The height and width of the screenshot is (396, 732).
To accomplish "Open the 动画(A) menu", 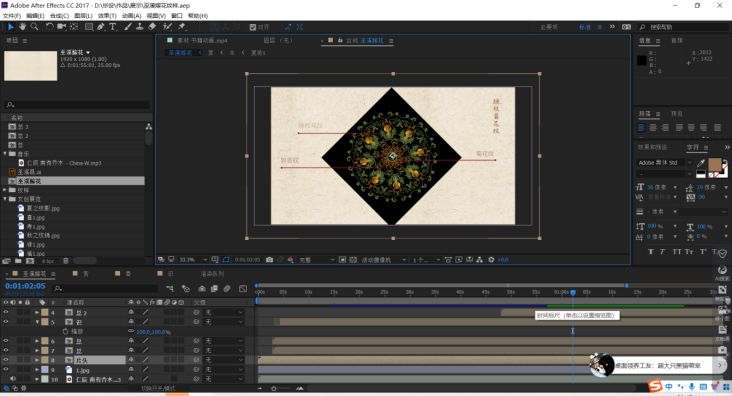I will [132, 15].
